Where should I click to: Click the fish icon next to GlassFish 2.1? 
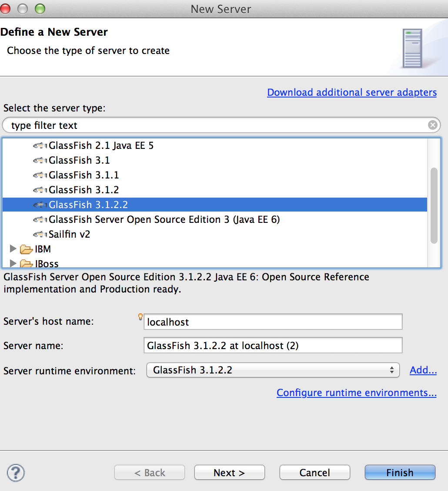click(x=39, y=145)
